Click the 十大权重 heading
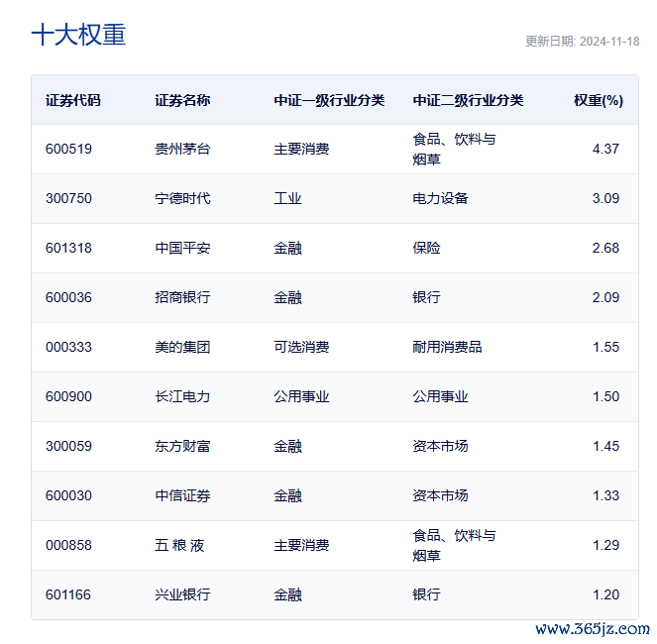The image size is (657, 644). pyautogui.click(x=78, y=35)
